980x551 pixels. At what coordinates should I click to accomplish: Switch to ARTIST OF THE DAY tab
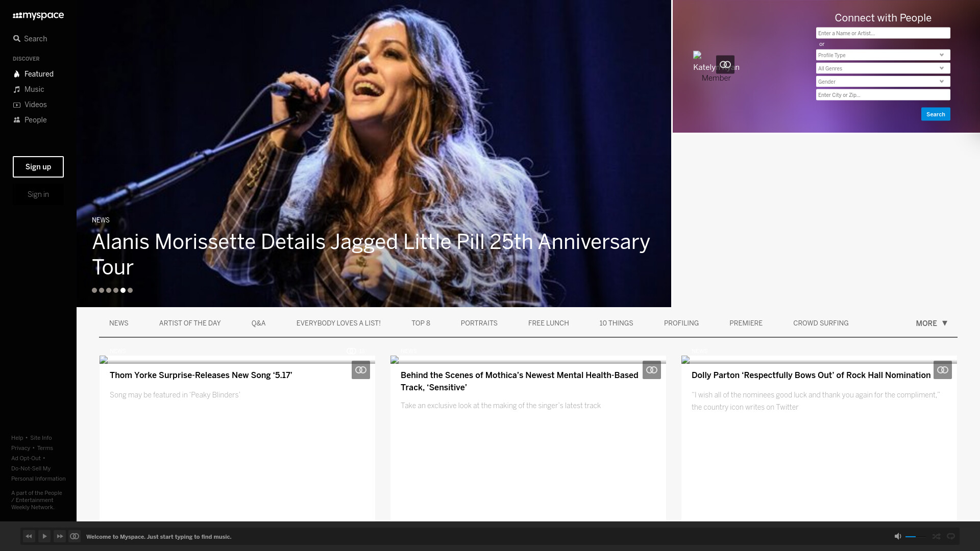(190, 323)
